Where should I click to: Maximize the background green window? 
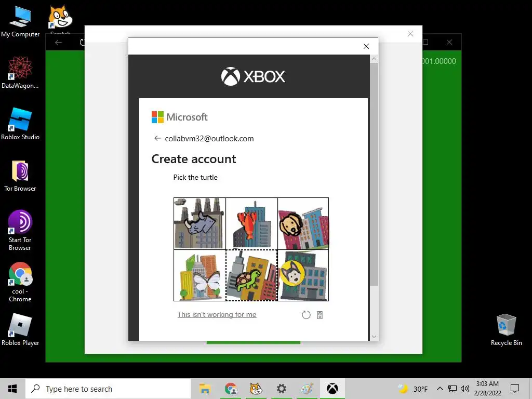tap(425, 42)
